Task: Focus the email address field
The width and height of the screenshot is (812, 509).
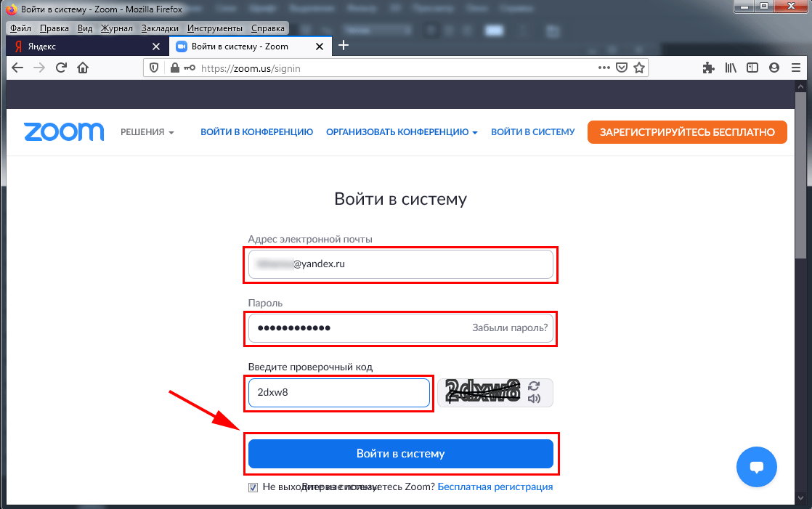Action: (401, 264)
